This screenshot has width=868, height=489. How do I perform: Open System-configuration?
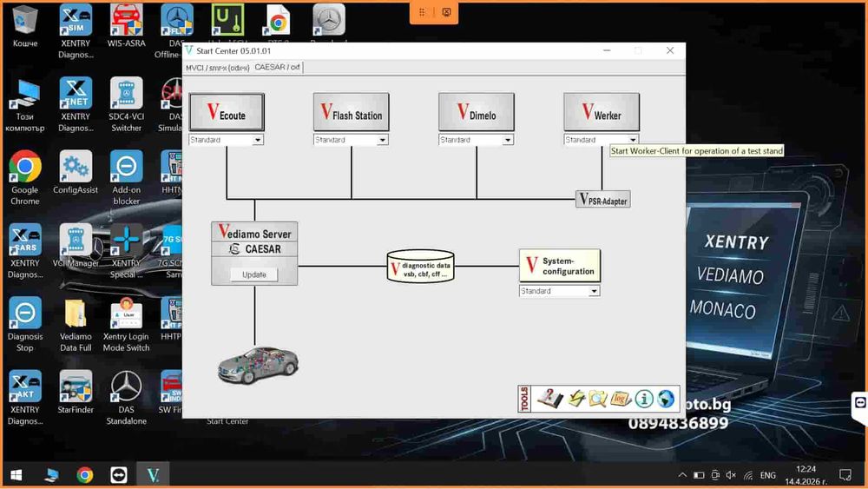click(x=560, y=266)
